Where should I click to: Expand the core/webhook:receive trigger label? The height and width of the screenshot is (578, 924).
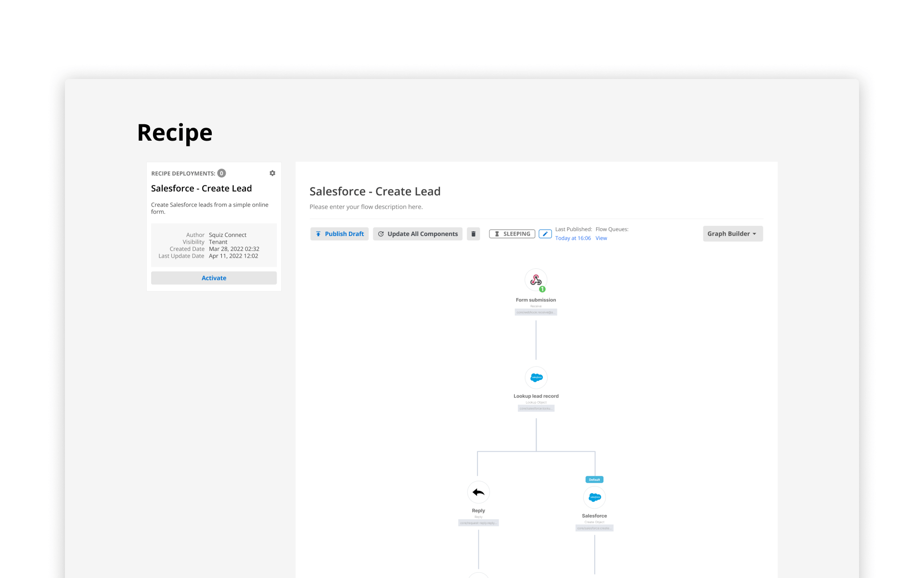[536, 312]
